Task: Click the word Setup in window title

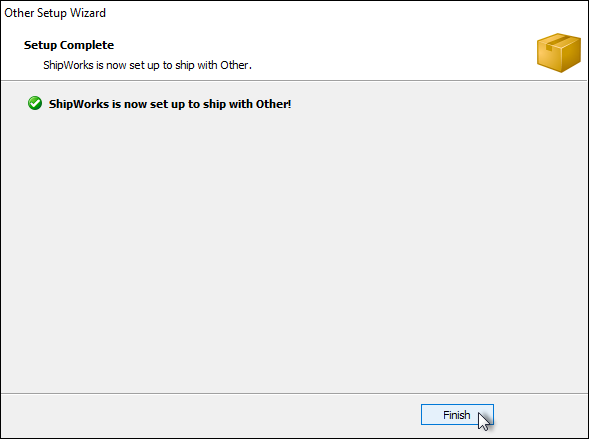Action: pyautogui.click(x=52, y=13)
